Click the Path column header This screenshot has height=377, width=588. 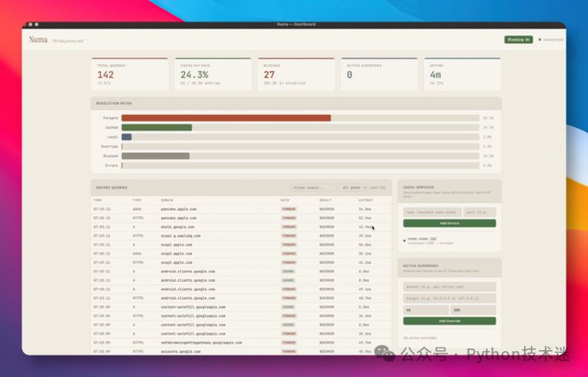[x=285, y=201]
